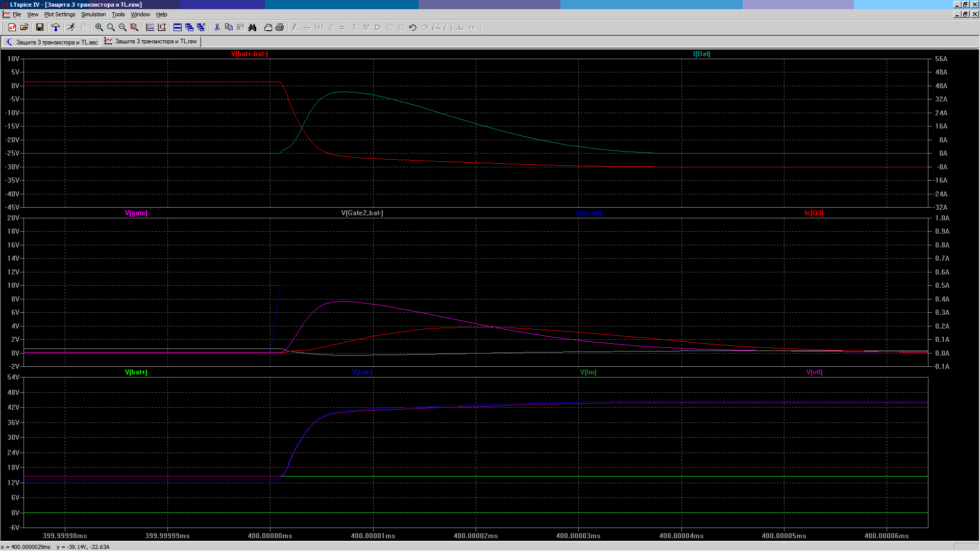Click the V(lm) trace label

click(x=589, y=372)
